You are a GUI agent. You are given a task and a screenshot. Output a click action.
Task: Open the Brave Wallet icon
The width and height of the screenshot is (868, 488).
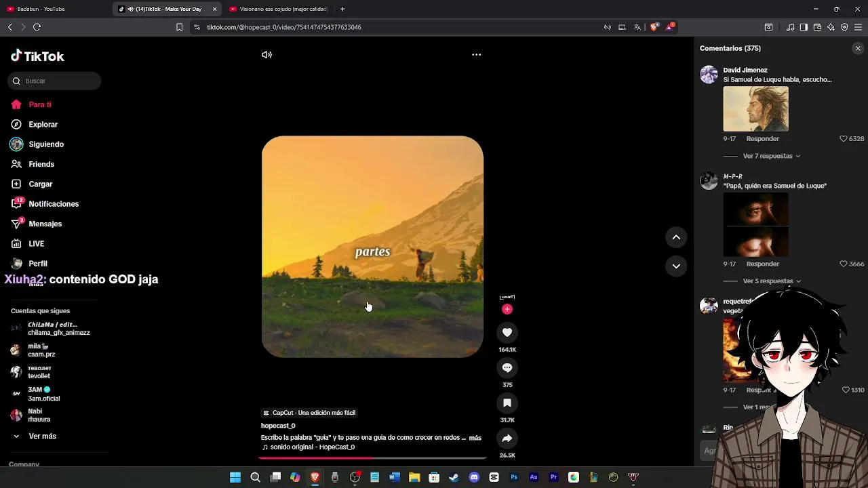point(817,27)
